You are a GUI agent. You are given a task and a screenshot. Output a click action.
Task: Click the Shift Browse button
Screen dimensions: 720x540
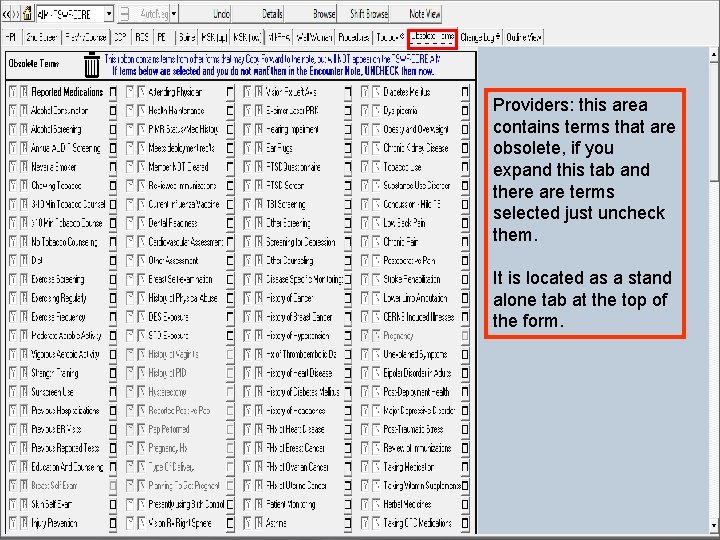(x=364, y=14)
